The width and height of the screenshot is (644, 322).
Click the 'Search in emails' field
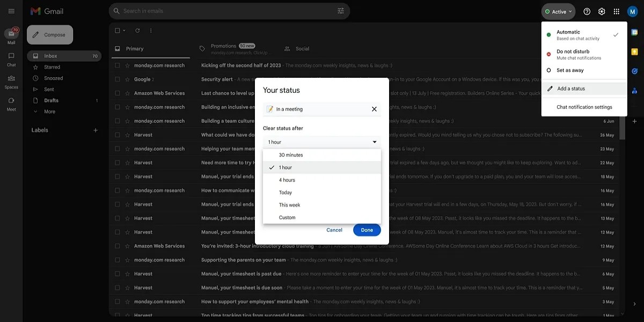click(x=215, y=11)
